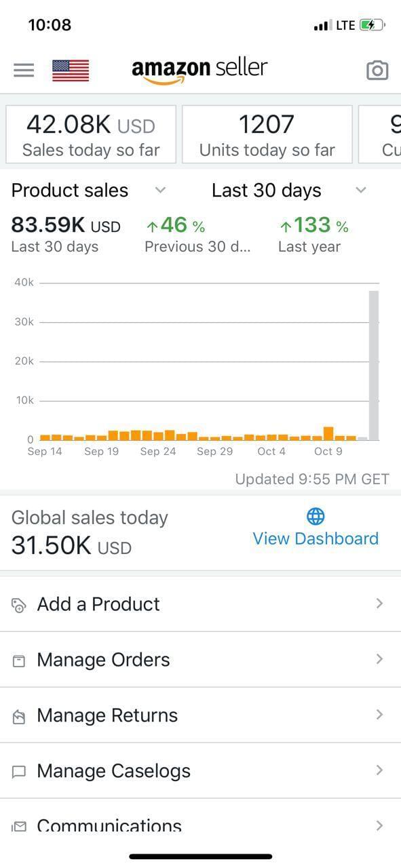Open Manage Returns chevron arrow
Screen dimensions: 401x868
[379, 715]
